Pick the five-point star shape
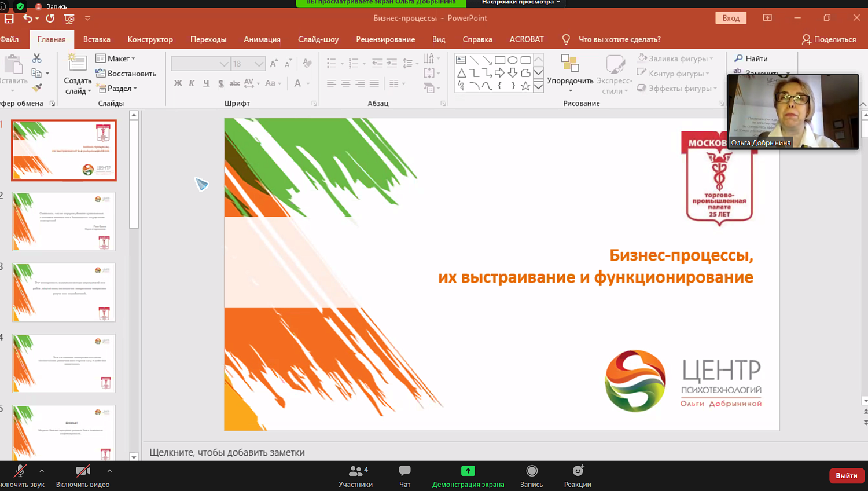The image size is (868, 491). point(525,86)
